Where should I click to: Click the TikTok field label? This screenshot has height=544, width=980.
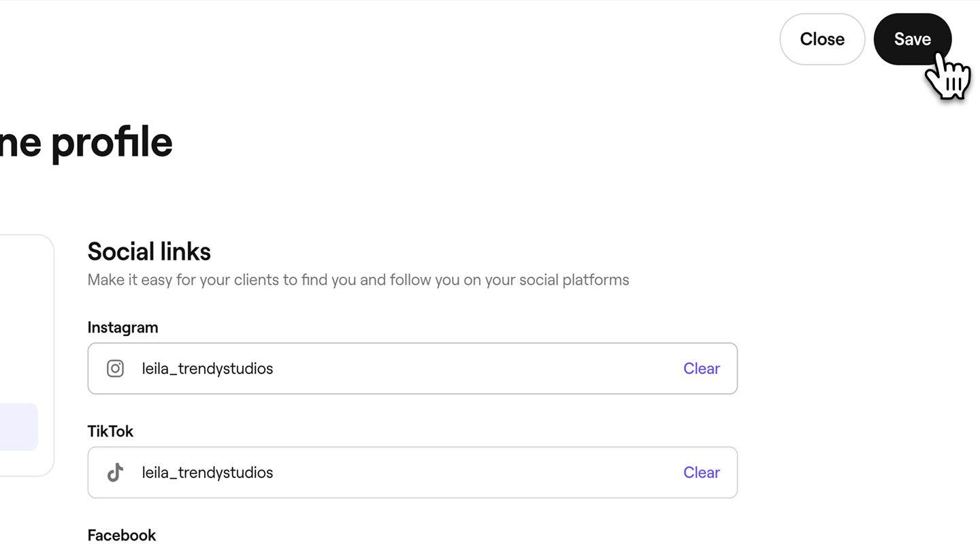point(110,431)
